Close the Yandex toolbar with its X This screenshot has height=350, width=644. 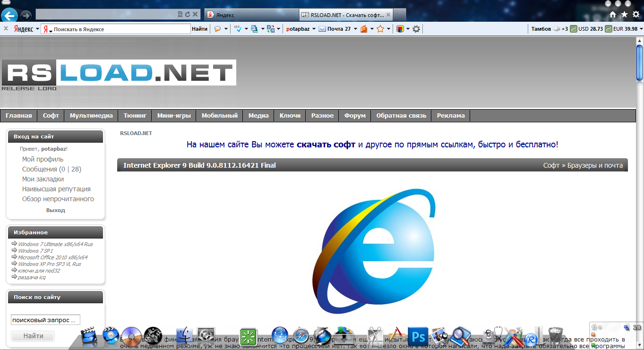click(6, 29)
